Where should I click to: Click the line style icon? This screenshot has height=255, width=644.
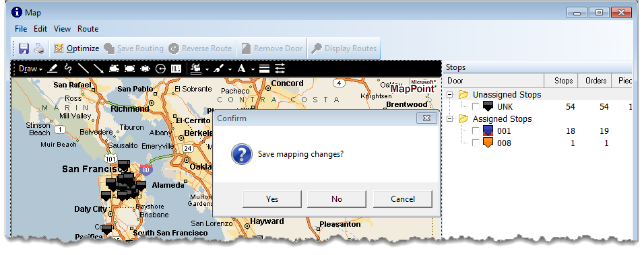(x=265, y=69)
